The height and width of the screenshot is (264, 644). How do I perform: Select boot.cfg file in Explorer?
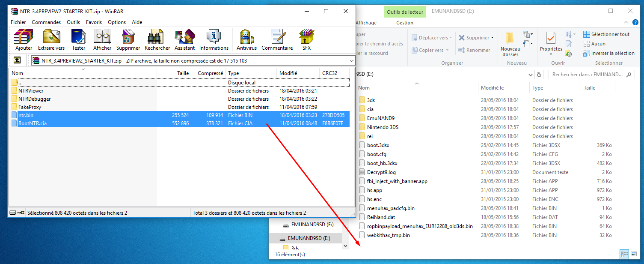377,154
